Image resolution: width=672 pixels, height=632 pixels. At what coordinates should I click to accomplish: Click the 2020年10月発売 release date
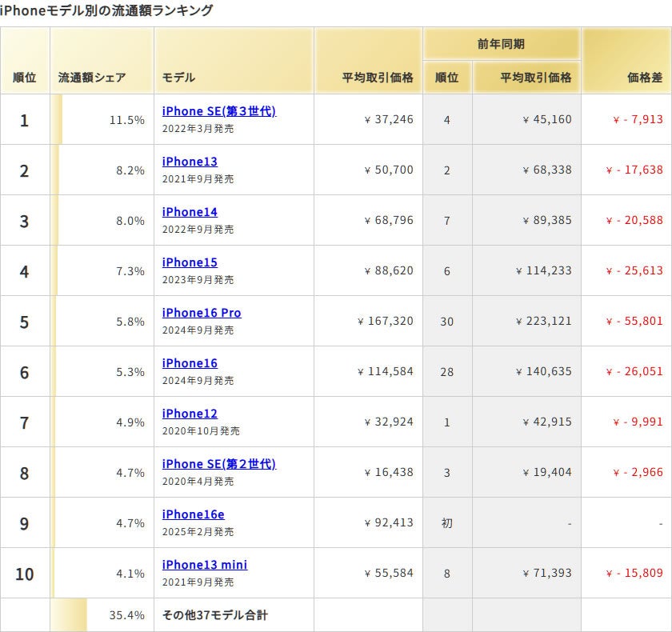coord(201,431)
